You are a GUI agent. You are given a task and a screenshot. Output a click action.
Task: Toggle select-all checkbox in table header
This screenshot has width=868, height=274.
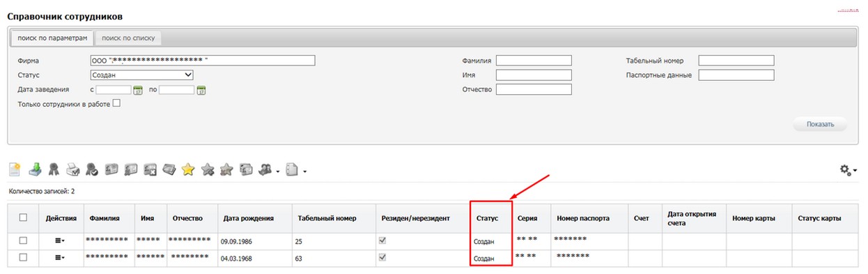pyautogui.click(x=23, y=218)
